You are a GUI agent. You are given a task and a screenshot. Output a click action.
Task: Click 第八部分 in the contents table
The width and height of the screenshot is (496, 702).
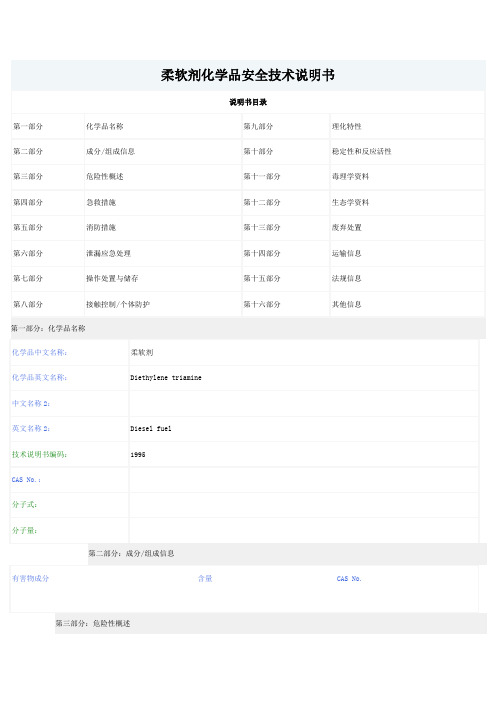tap(28, 304)
